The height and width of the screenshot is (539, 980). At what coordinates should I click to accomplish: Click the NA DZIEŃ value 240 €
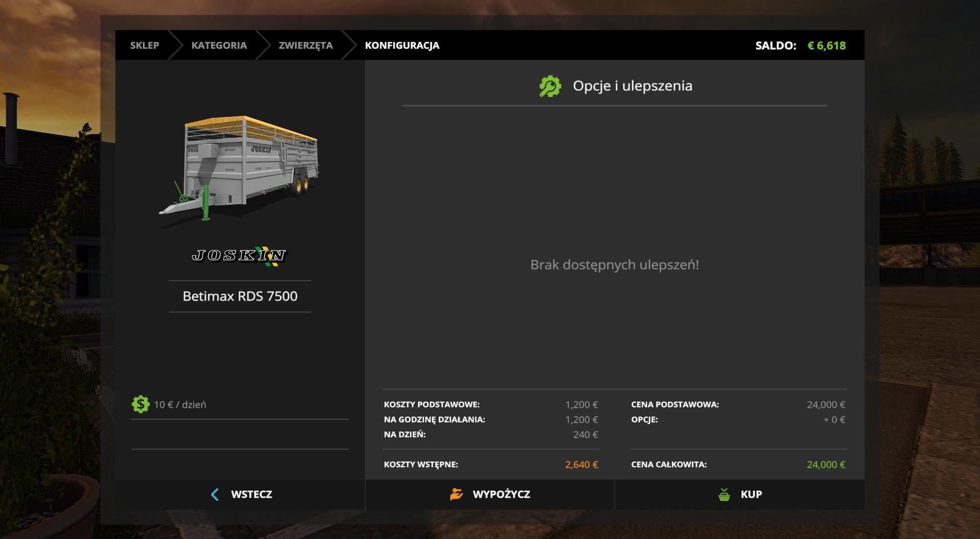click(585, 435)
